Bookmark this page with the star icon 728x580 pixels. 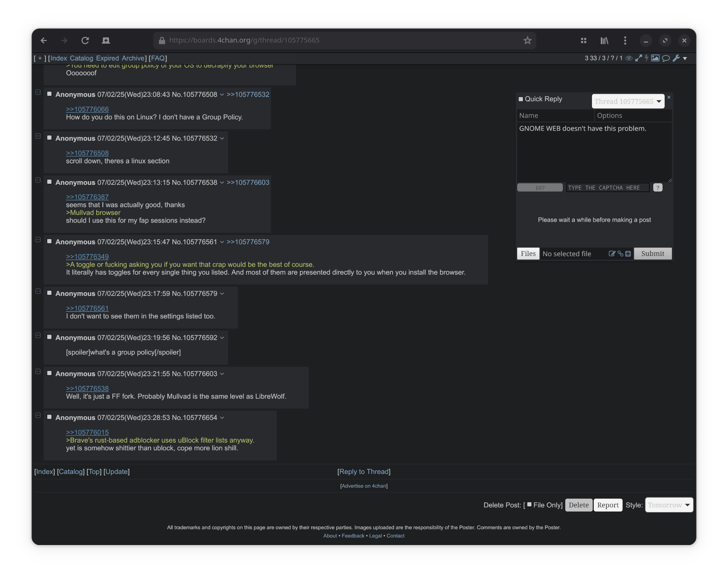(x=527, y=40)
